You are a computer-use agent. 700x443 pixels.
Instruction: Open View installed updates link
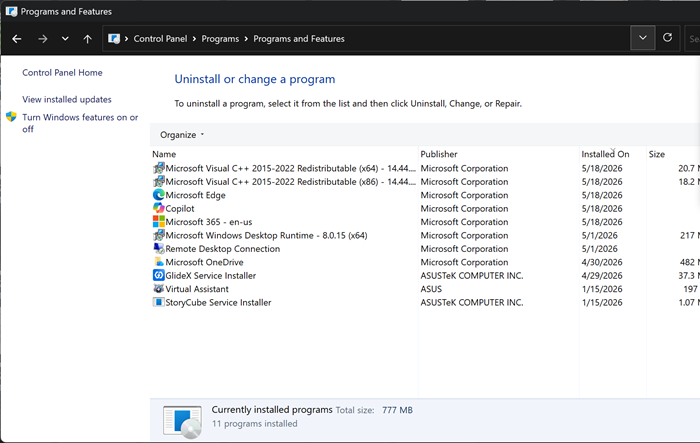coord(67,99)
